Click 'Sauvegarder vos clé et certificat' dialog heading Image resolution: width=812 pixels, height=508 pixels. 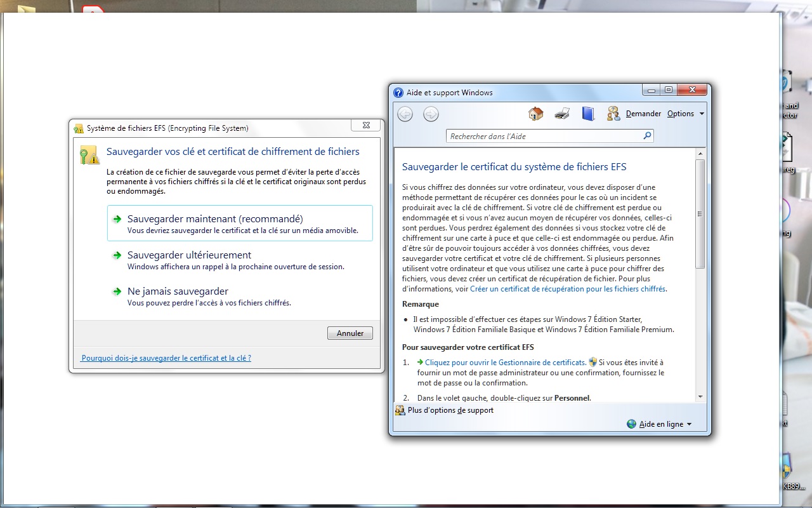point(233,152)
